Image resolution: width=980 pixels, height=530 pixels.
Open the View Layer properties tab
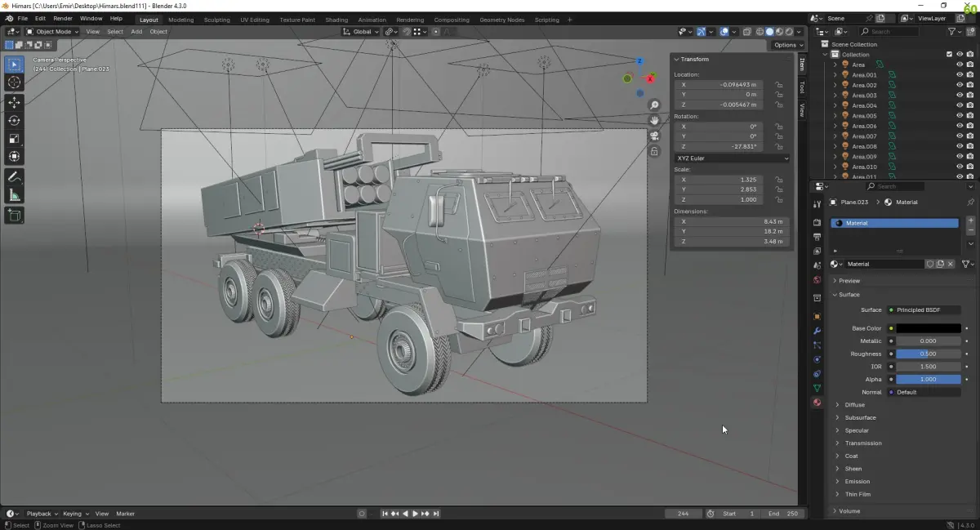[x=817, y=251]
